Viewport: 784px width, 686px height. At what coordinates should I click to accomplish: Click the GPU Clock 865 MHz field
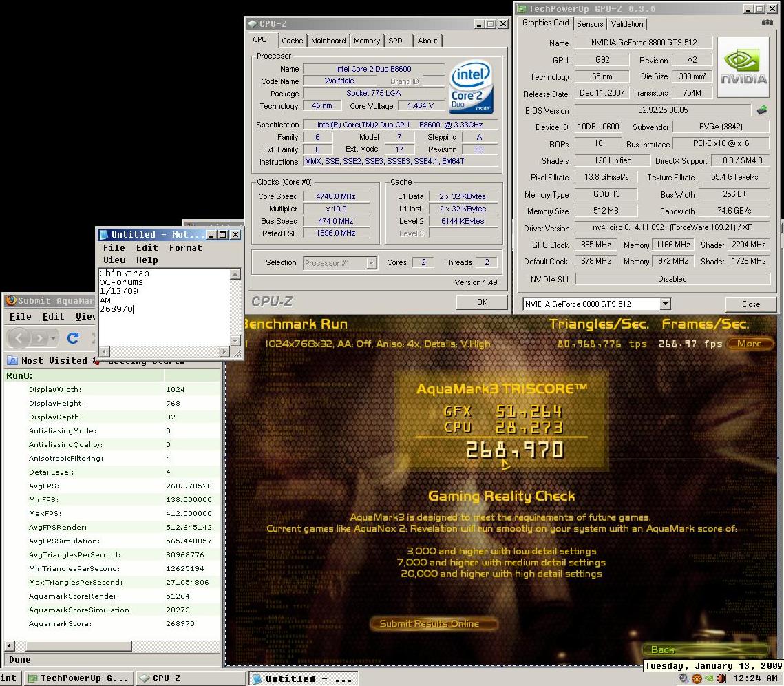[x=595, y=245]
